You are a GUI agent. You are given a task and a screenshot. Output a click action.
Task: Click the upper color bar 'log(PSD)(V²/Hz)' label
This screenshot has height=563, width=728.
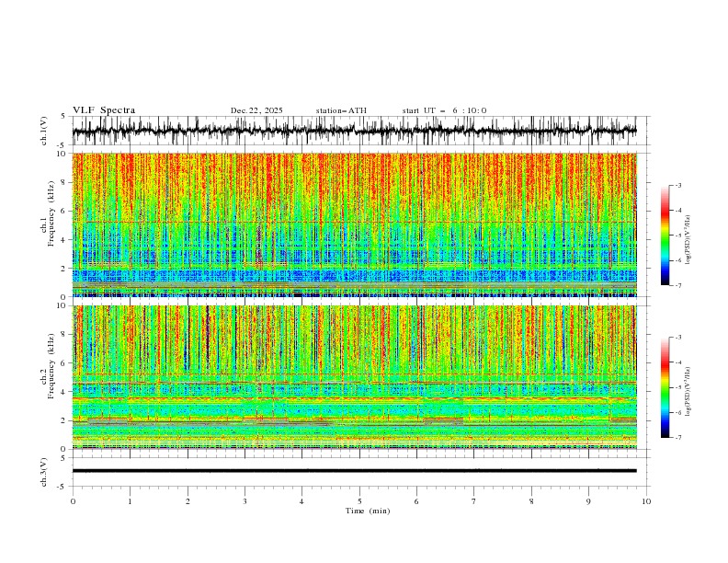tap(688, 239)
